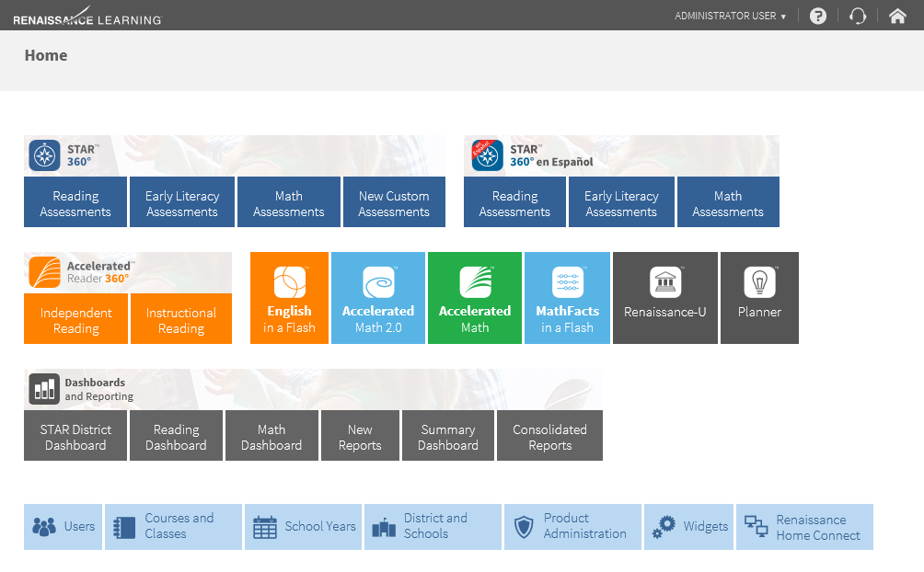
Task: Click the Accelerated Reader 360 book icon
Action: click(x=45, y=272)
